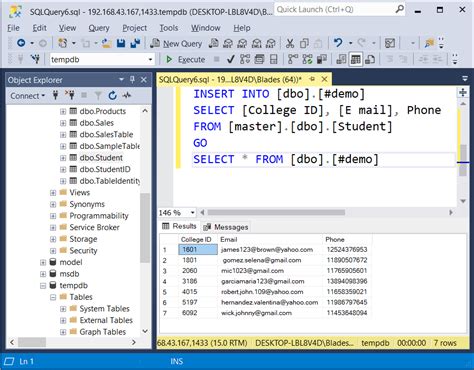The image size is (474, 370).
Task: Select the College ID cell 1601
Action: point(198,250)
